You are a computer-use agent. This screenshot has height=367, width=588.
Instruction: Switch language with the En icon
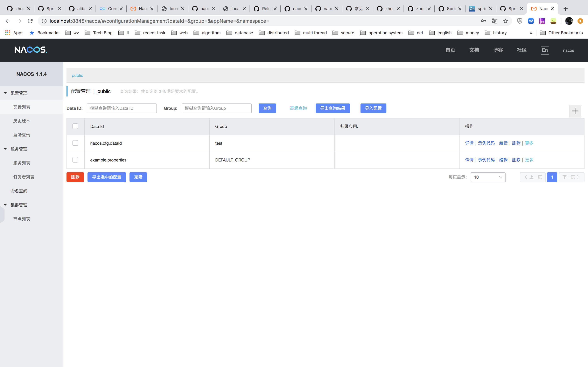(544, 50)
